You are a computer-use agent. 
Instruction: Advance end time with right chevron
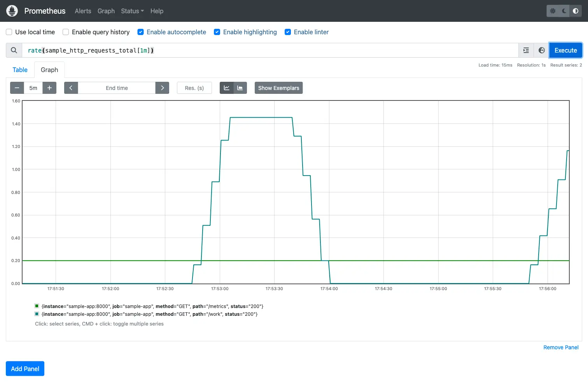tap(162, 88)
